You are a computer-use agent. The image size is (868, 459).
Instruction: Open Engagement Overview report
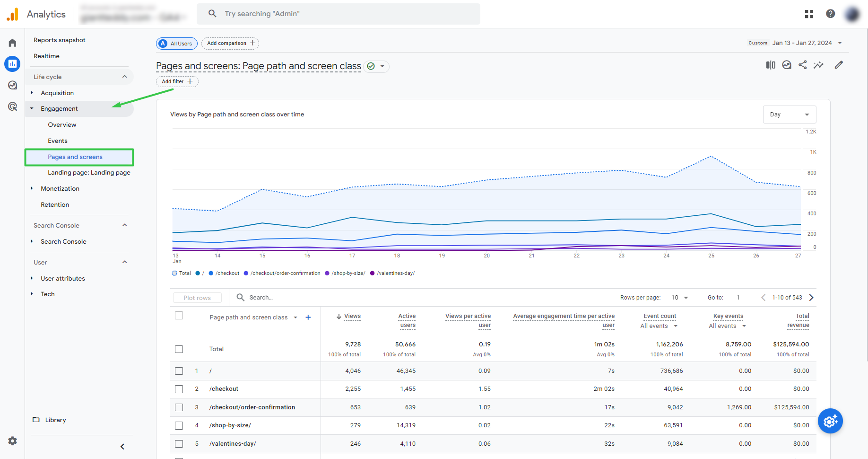point(62,125)
